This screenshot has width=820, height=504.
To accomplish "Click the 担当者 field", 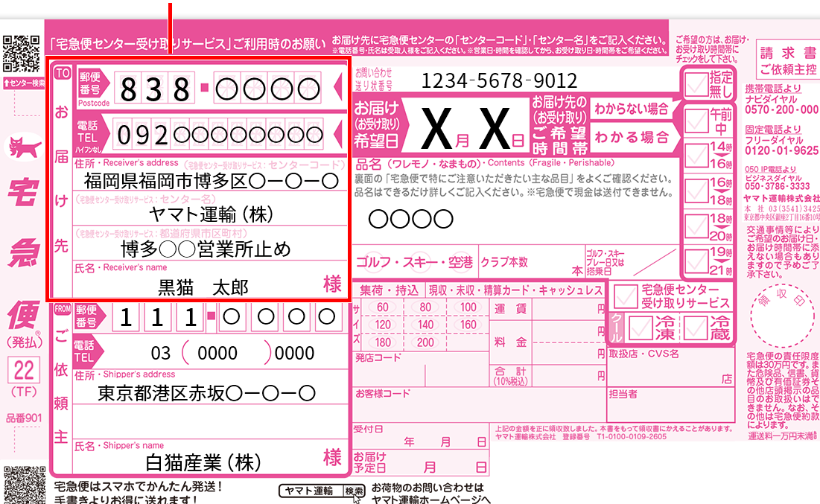I will tap(671, 405).
